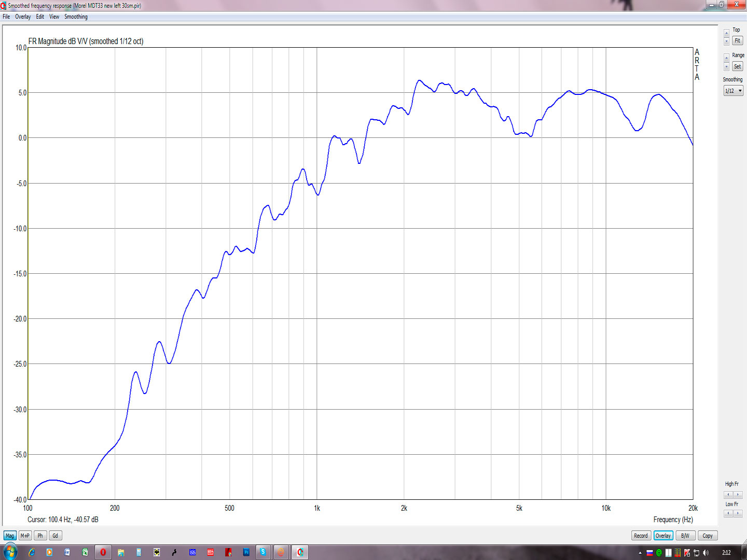Toggle B/W color mode
The image size is (747, 560).
685,536
